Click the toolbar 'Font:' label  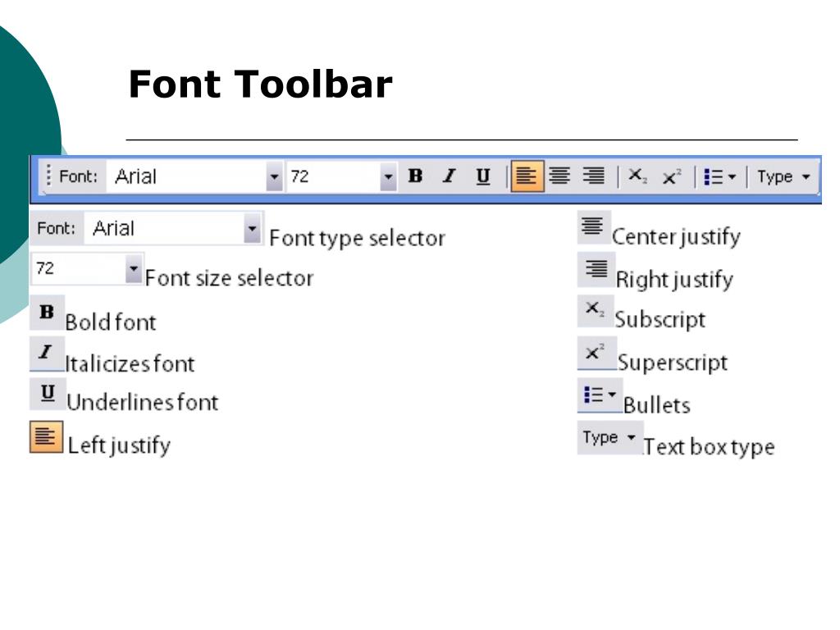coord(78,176)
